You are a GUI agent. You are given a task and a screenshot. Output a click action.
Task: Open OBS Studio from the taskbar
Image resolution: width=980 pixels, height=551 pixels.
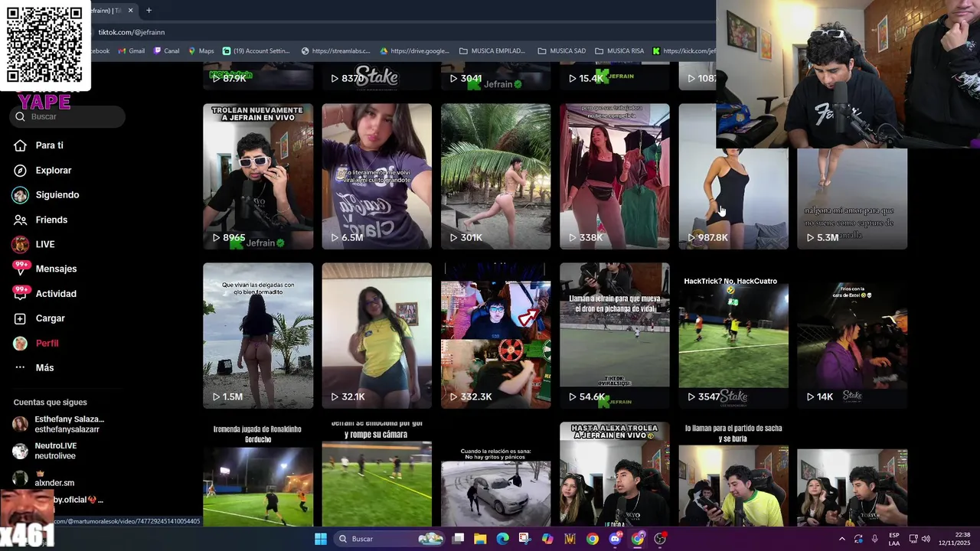pyautogui.click(x=660, y=539)
